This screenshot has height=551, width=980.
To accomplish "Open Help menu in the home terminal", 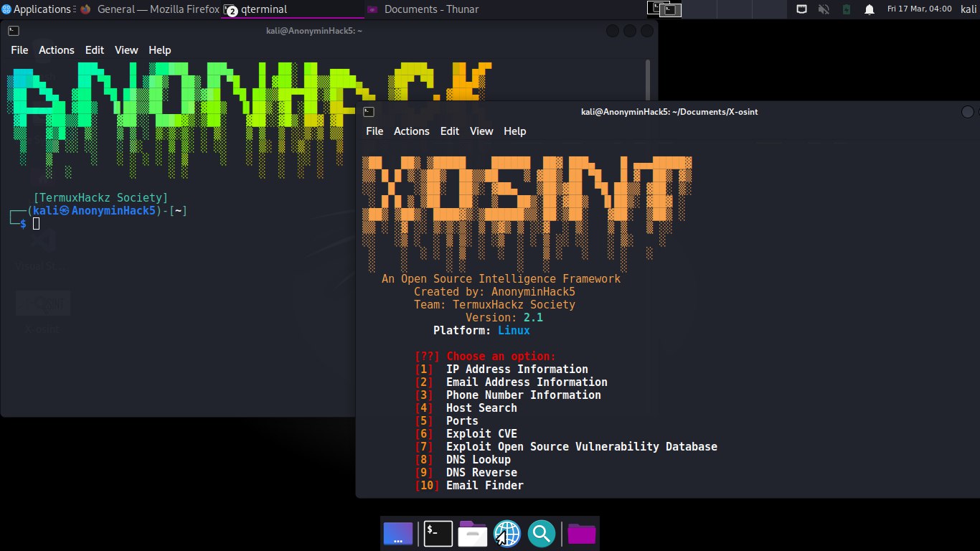I will (x=159, y=50).
